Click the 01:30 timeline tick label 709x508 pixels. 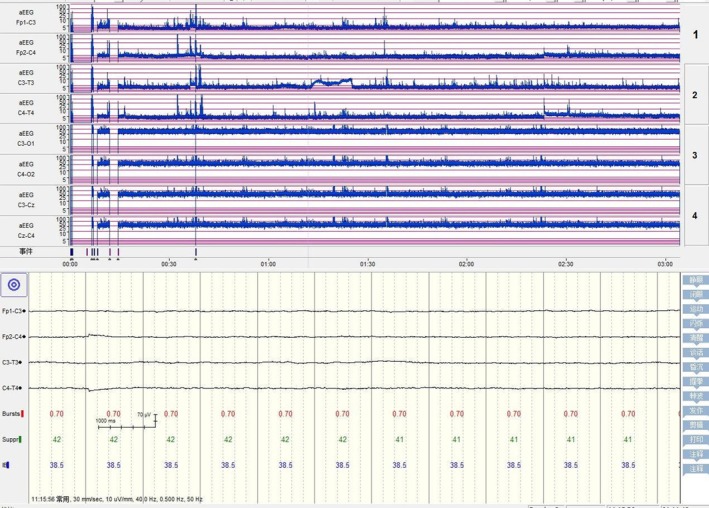point(367,264)
